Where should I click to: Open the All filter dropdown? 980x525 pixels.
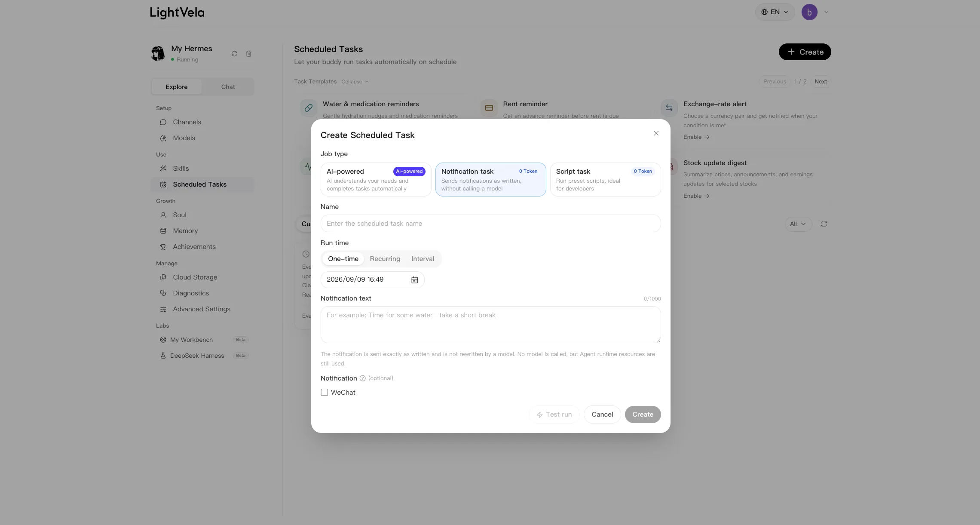[x=798, y=224]
